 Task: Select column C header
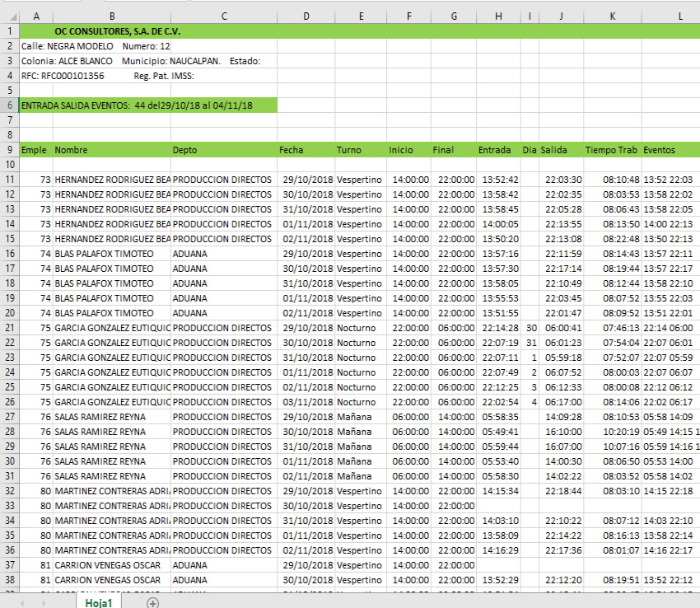click(224, 16)
